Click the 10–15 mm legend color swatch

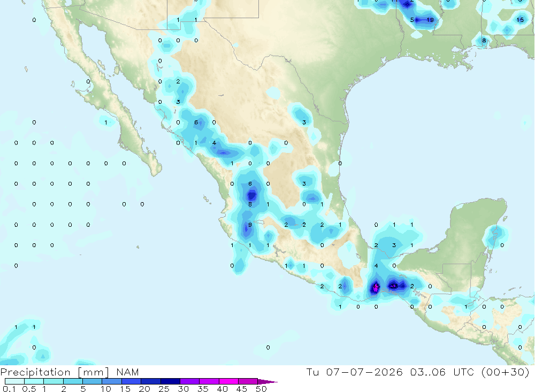112,381
